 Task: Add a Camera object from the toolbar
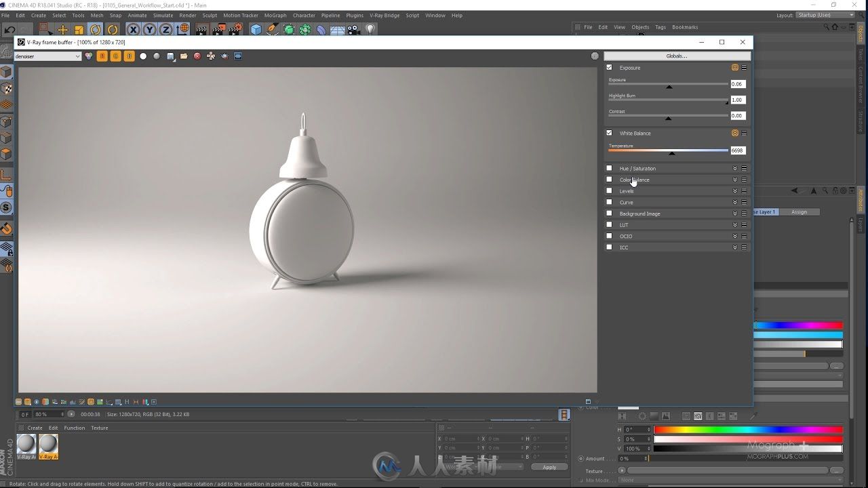[x=353, y=29]
